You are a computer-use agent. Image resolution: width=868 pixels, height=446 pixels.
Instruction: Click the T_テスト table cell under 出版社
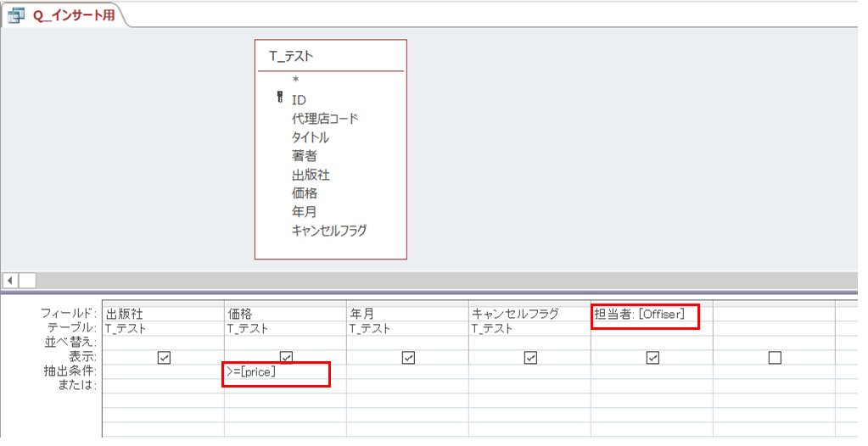[163, 329]
